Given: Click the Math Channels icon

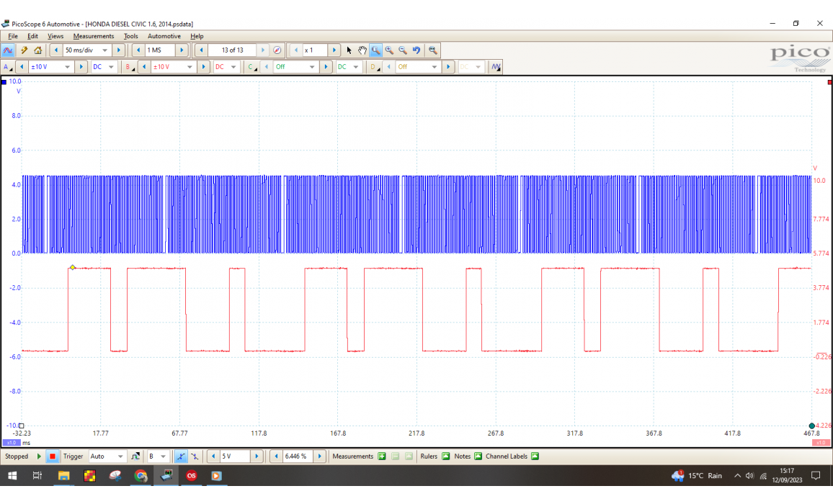Looking at the screenshot, I should tap(496, 67).
